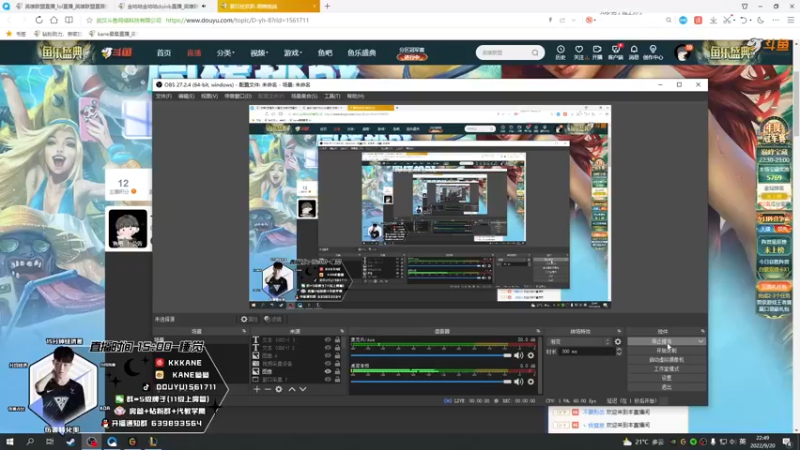Screen dimensions: 800x450
Task: Pop out the 混音器 mixer dock panel
Action: click(x=538, y=331)
